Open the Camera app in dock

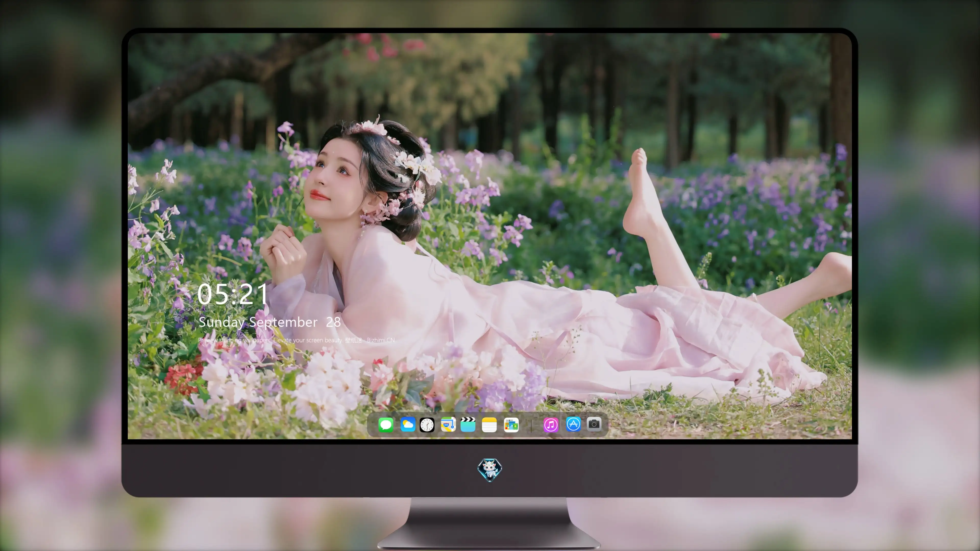[594, 424]
